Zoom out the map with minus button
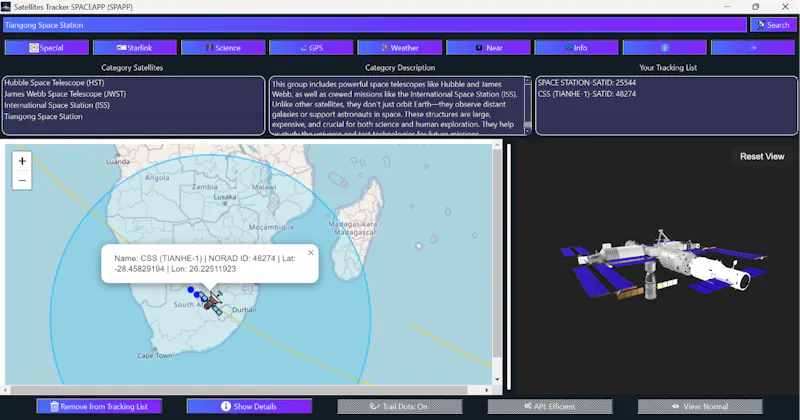This screenshot has height=420, width=800. pyautogui.click(x=22, y=180)
